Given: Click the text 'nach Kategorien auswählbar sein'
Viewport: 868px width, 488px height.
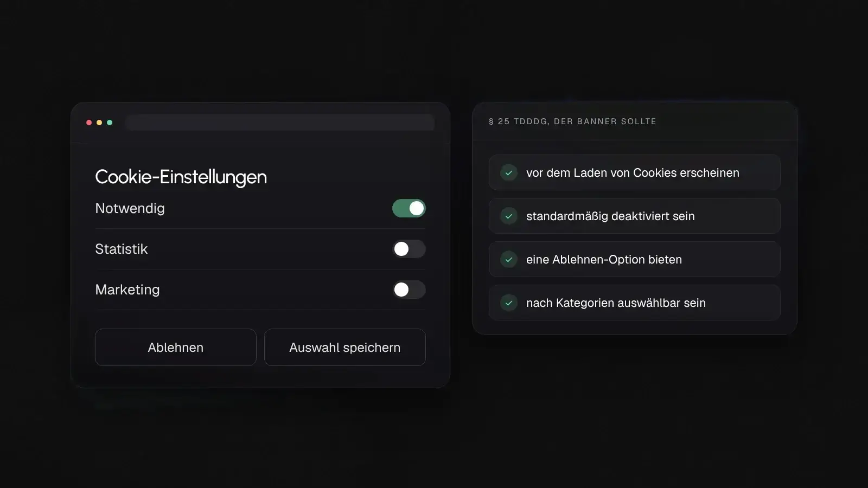Looking at the screenshot, I should tap(616, 303).
